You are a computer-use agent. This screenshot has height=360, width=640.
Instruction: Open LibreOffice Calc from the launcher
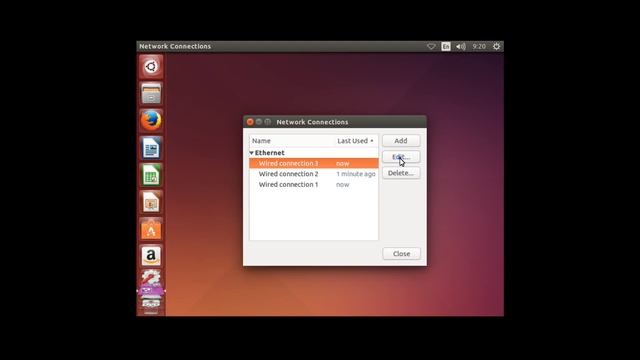[x=151, y=175]
